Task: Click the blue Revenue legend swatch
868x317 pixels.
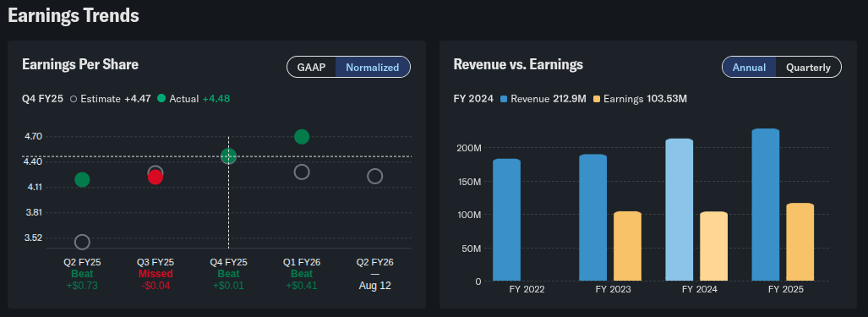Action: (x=504, y=99)
